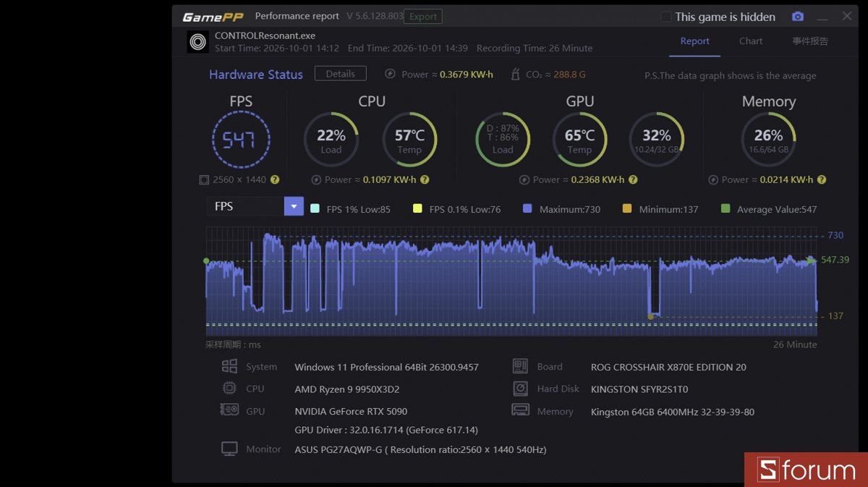Click the green average start marker
This screenshot has width=868, height=487.
pyautogui.click(x=206, y=261)
